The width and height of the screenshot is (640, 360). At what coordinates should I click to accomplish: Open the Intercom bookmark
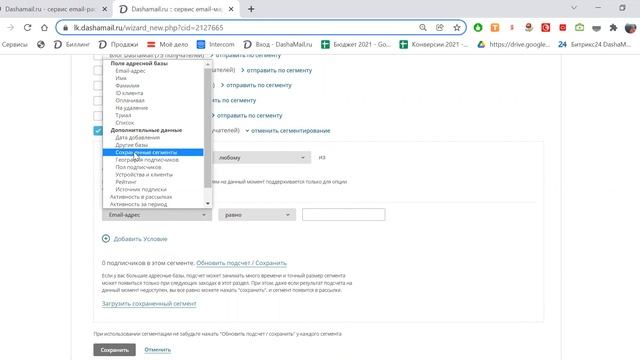(x=216, y=44)
